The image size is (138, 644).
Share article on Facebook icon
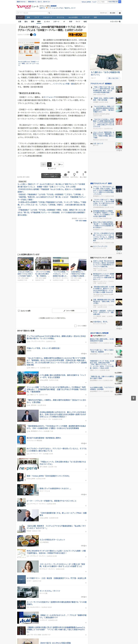[35, 35]
